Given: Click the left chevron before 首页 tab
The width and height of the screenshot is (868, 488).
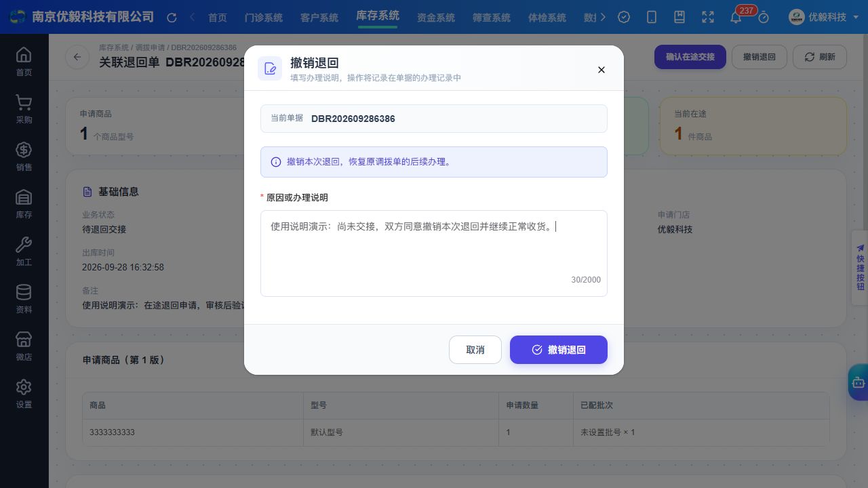Looking at the screenshot, I should tap(193, 17).
